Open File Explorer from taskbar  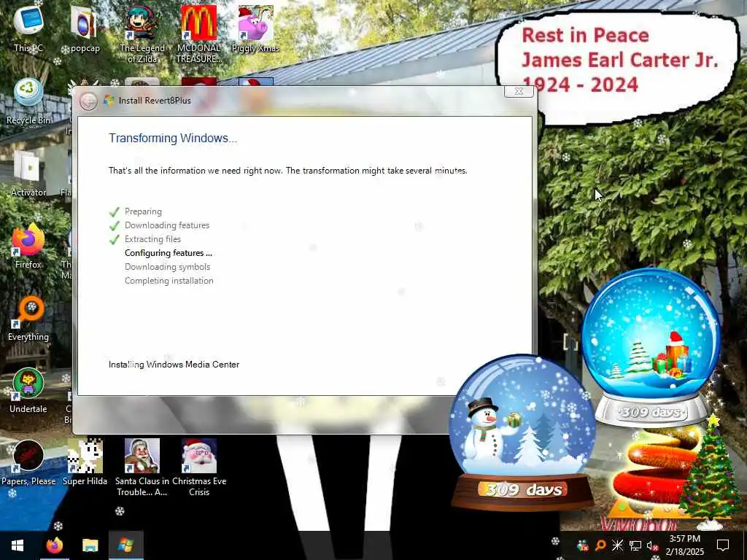point(90,545)
